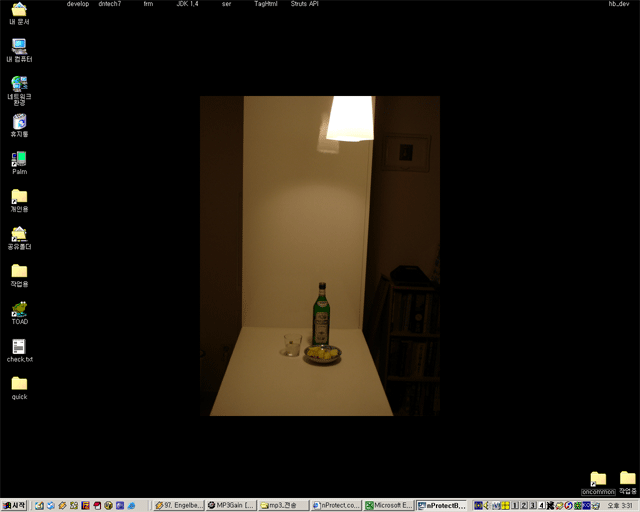Click the 시작 Start button
This screenshot has width=640, height=512.
(15, 505)
